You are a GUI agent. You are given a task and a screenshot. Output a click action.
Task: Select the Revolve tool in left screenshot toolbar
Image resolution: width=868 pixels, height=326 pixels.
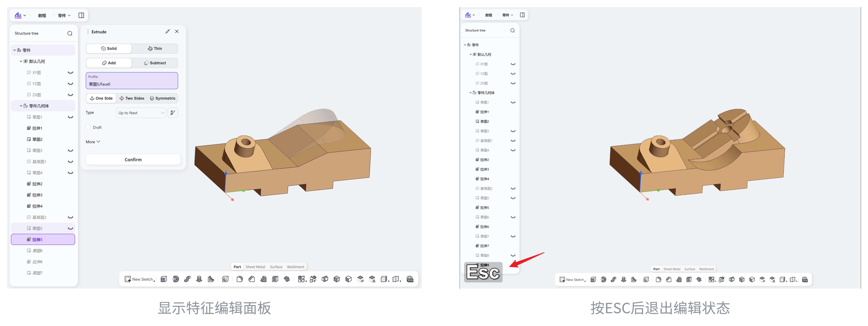click(x=176, y=279)
